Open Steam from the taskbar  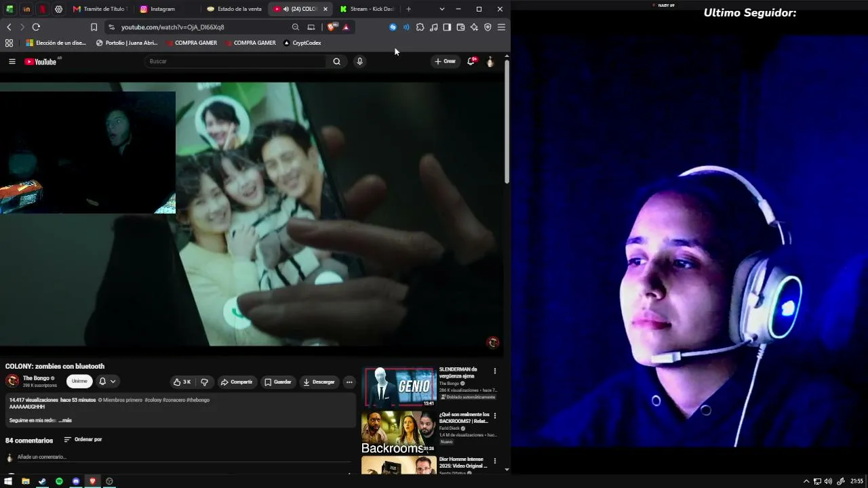coord(42,481)
